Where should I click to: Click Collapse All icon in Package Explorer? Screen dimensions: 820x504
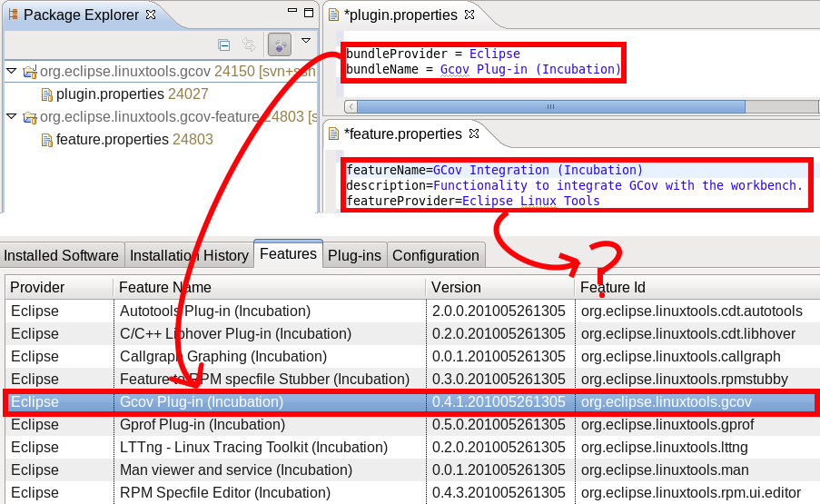223,45
